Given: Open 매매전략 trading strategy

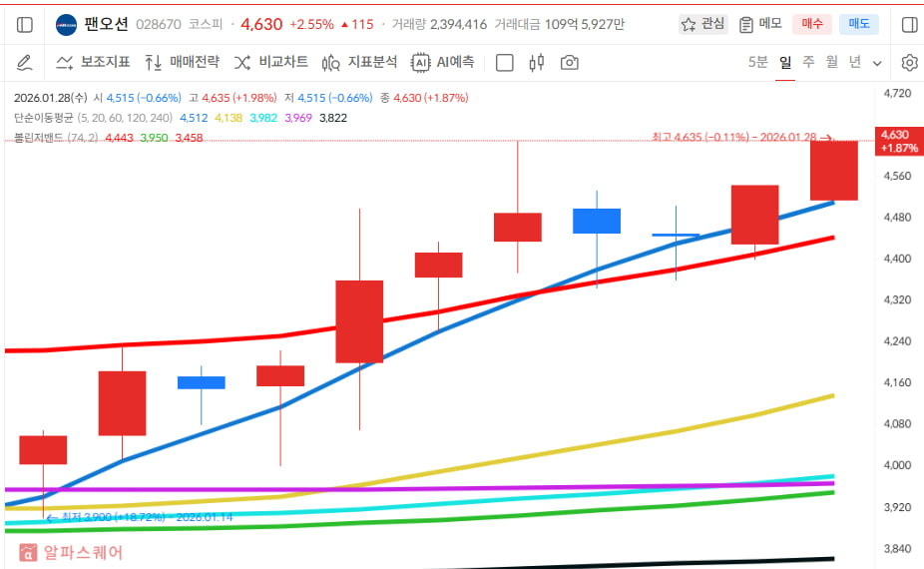Looking at the screenshot, I should (x=182, y=63).
